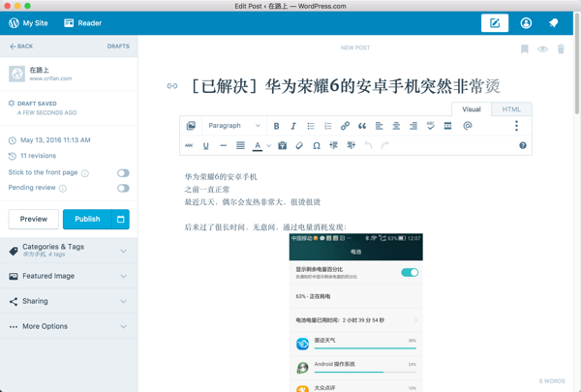Move post to trash
This screenshot has height=392, width=581.
[x=561, y=49]
